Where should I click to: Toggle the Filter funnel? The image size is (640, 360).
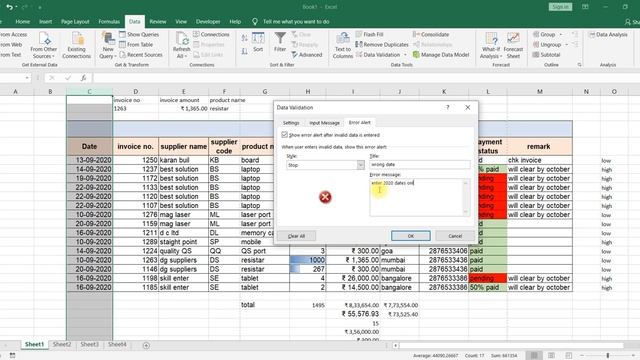point(280,42)
